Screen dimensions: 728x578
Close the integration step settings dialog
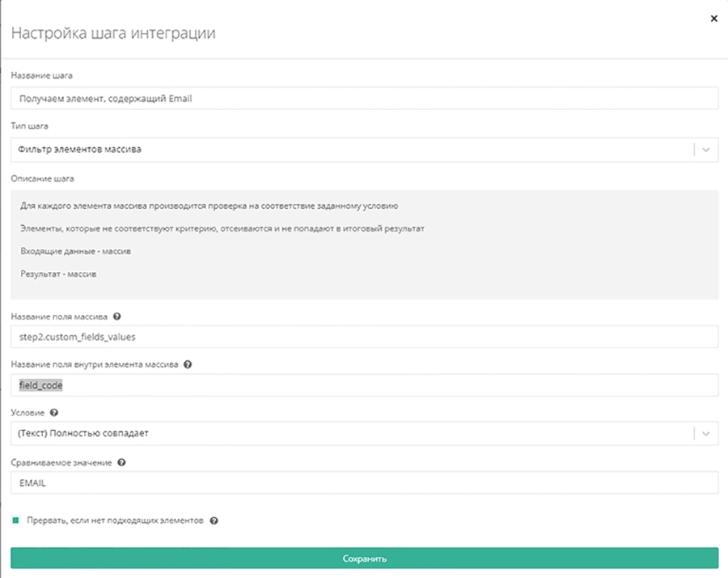pos(713,18)
